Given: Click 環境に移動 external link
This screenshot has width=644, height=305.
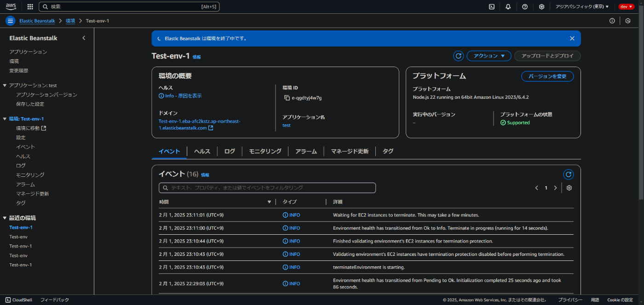Looking at the screenshot, I should point(31,128).
